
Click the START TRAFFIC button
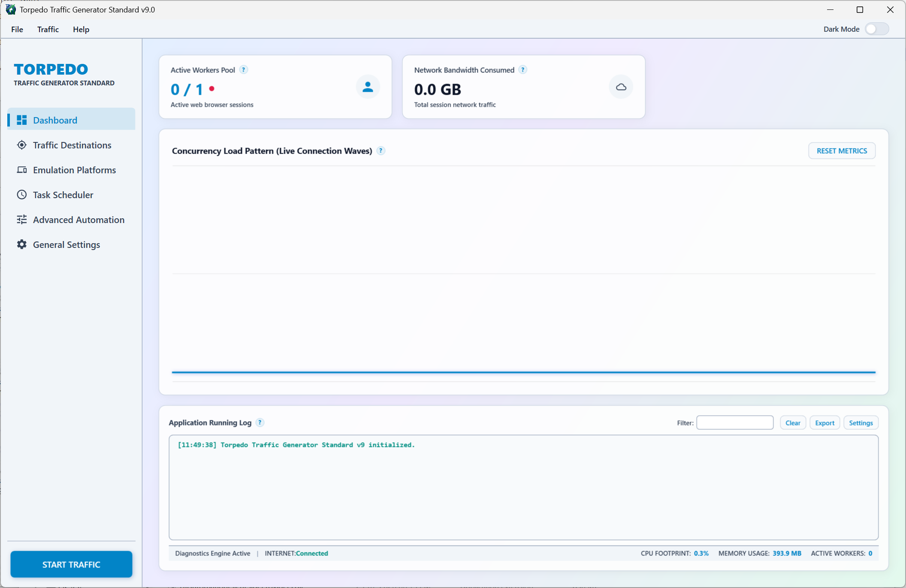tap(71, 564)
